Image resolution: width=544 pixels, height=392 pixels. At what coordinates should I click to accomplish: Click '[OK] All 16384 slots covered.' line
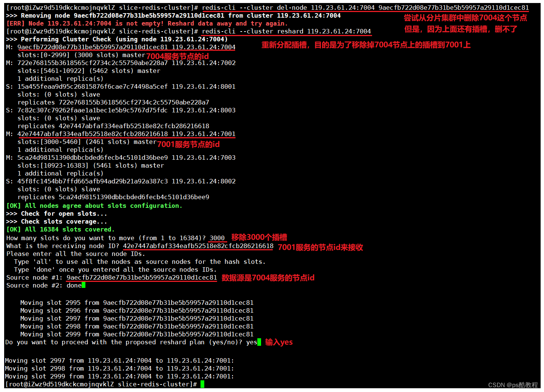pyautogui.click(x=61, y=229)
